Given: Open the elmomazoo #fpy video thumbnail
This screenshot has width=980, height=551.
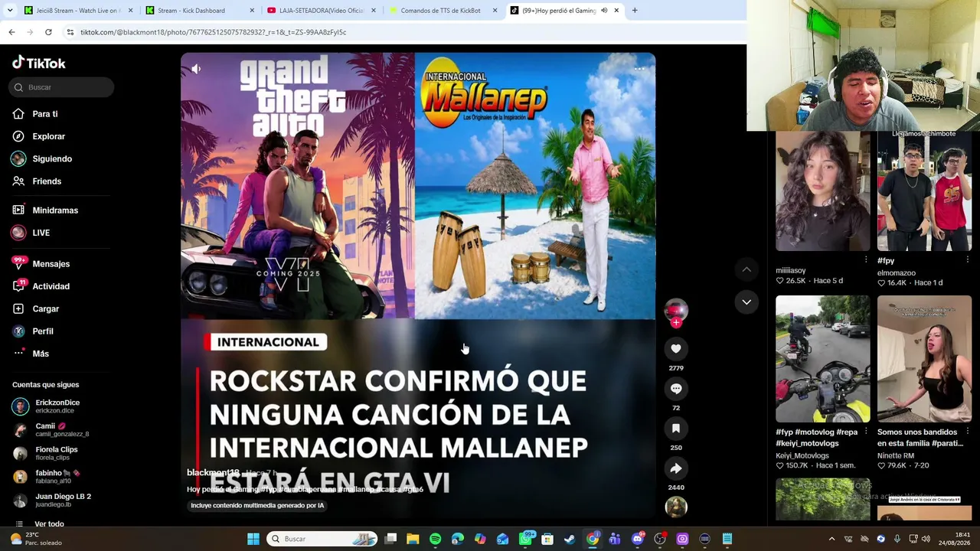Looking at the screenshot, I should coord(924,191).
